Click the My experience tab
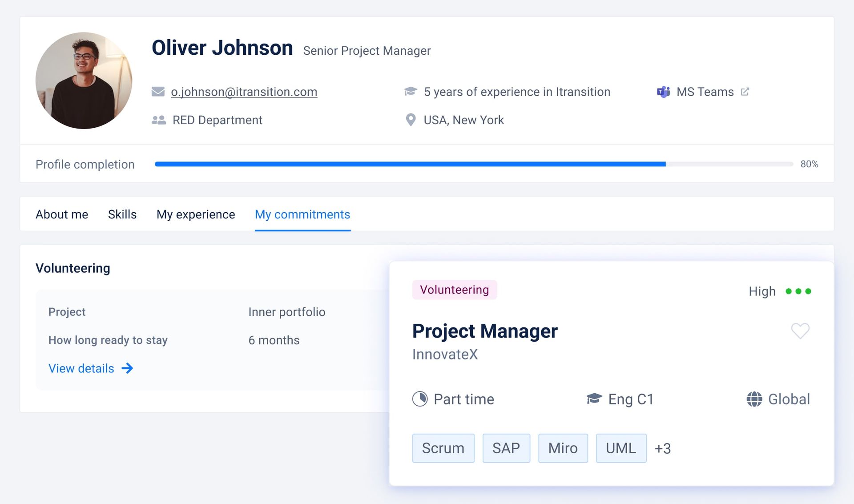The width and height of the screenshot is (854, 504). point(196,214)
